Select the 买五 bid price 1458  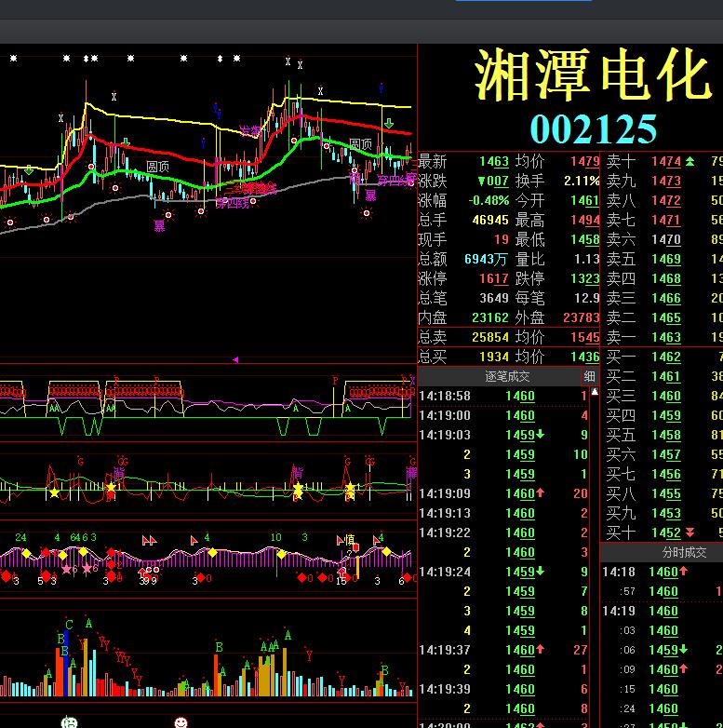[x=666, y=435]
